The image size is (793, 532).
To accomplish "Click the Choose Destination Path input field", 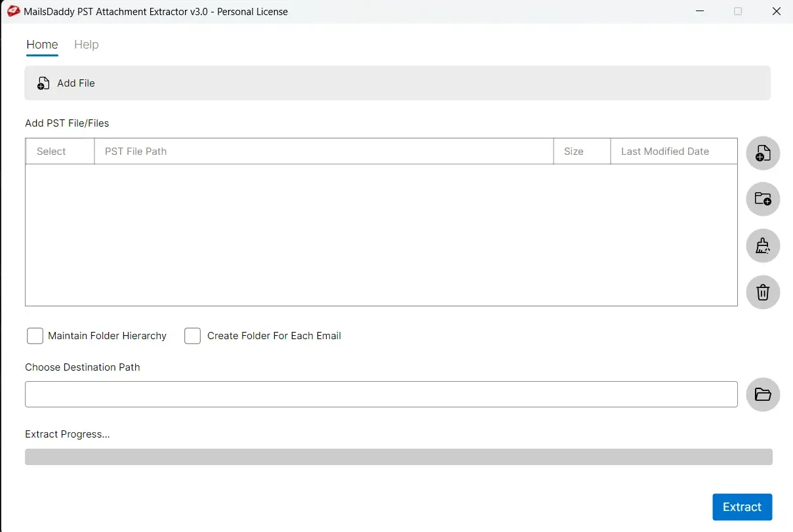I will tap(381, 394).
